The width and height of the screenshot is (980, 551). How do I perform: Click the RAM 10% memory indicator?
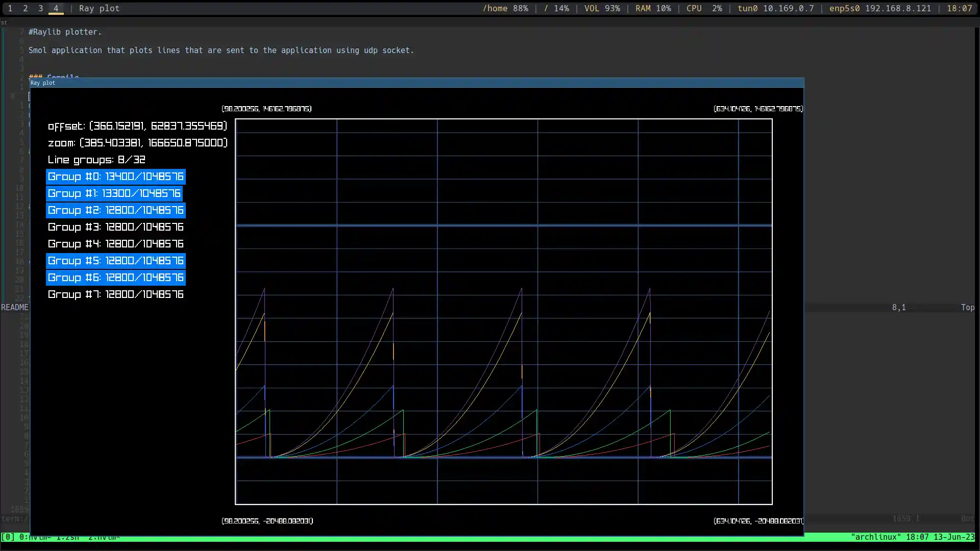652,8
